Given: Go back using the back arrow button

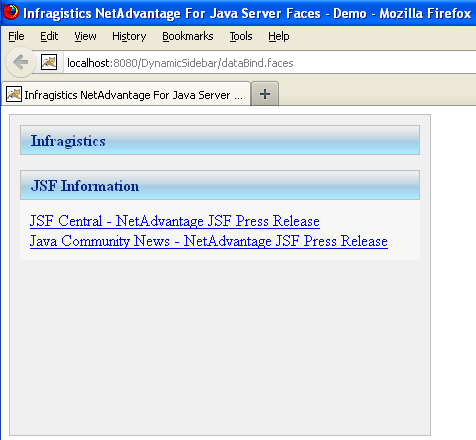Looking at the screenshot, I should click(x=21, y=62).
